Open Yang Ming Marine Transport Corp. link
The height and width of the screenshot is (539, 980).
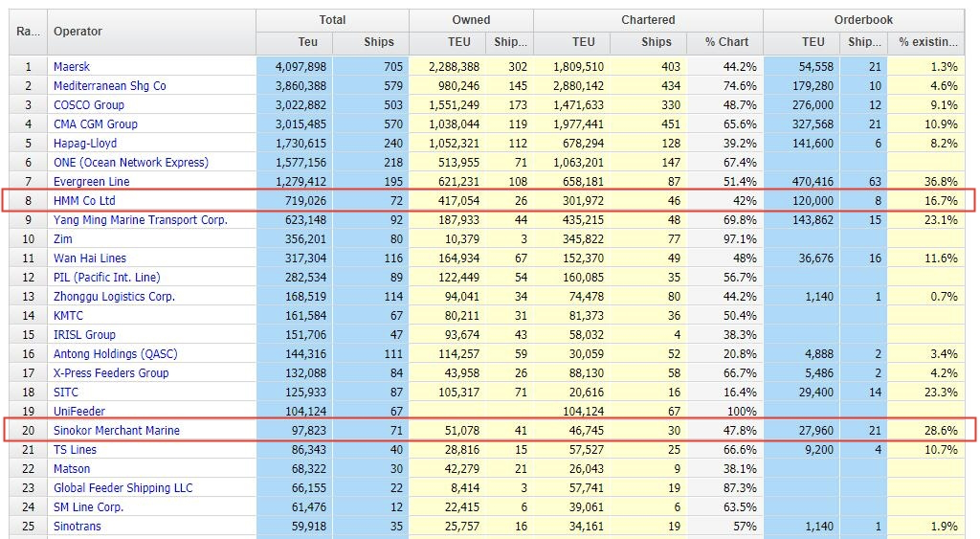point(140,220)
